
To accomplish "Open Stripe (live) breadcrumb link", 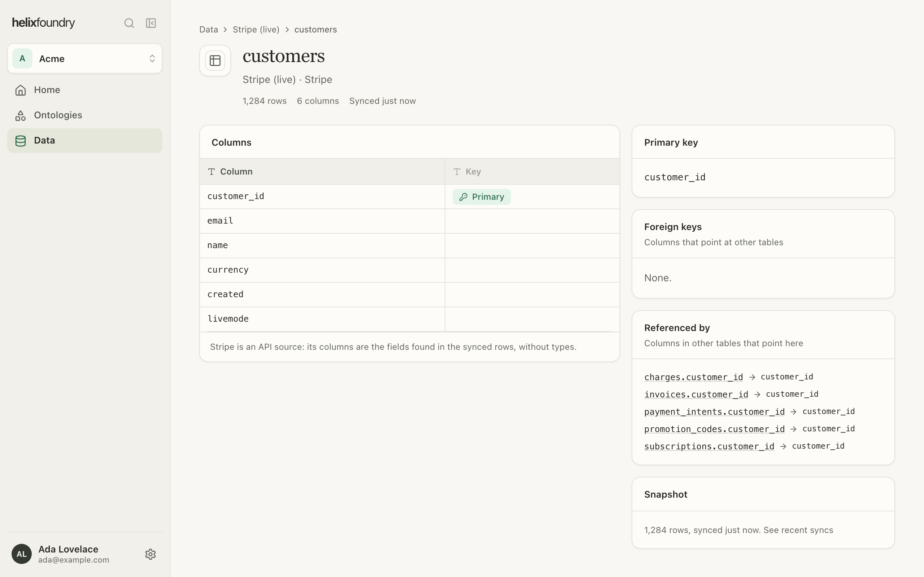I will tap(256, 30).
